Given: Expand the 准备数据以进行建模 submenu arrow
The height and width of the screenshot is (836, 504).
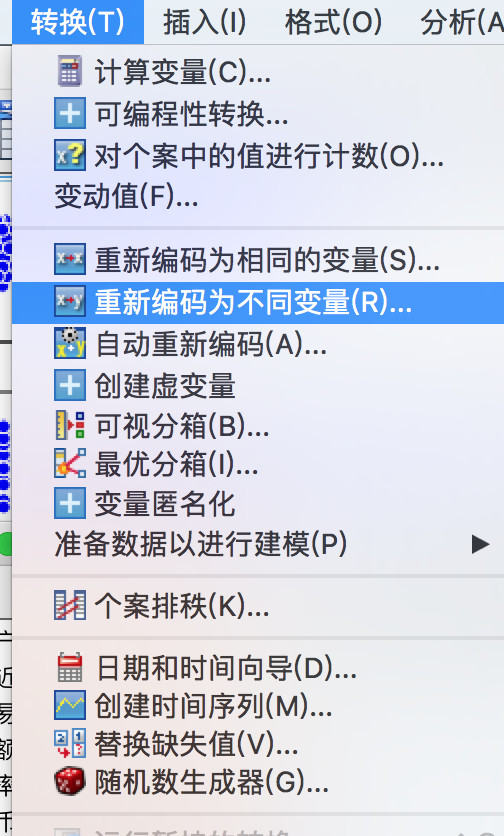Looking at the screenshot, I should [x=480, y=544].
